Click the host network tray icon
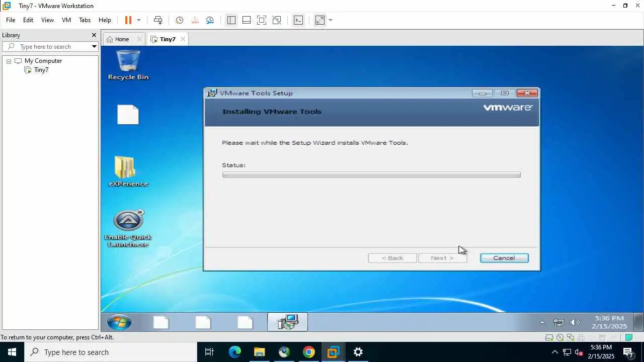 click(x=567, y=352)
